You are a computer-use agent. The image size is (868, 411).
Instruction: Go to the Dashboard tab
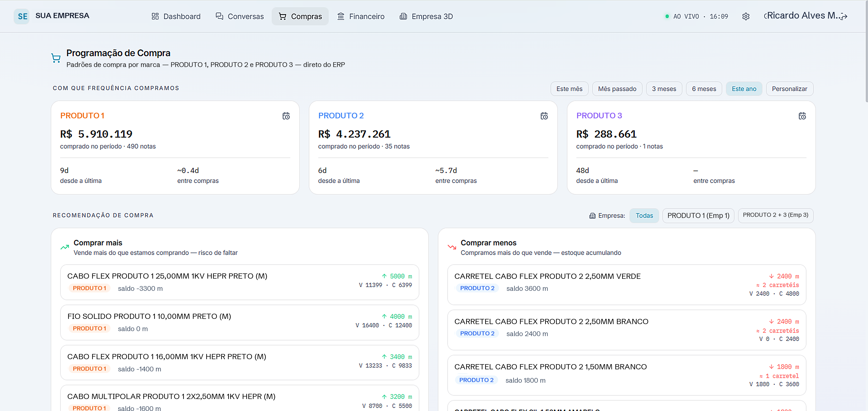176,17
